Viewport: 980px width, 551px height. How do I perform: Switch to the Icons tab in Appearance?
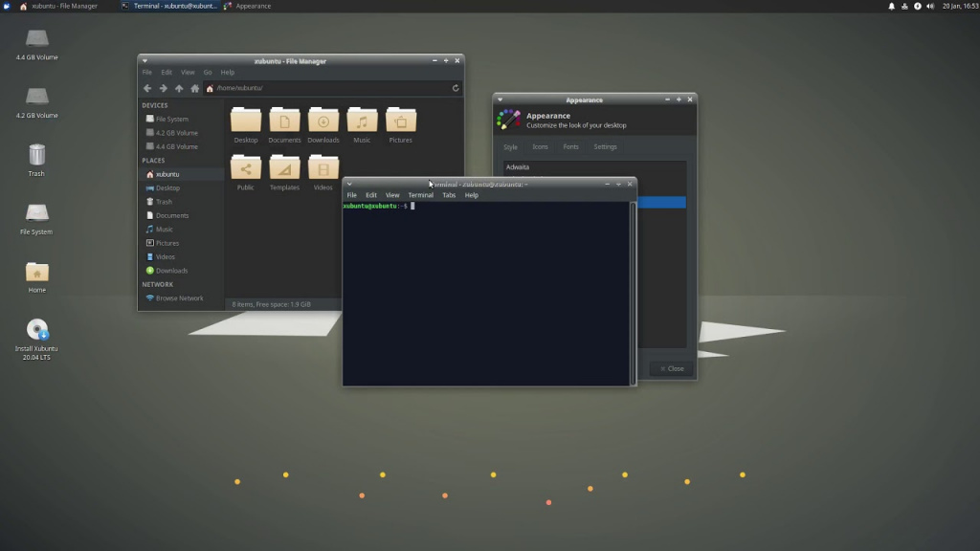(540, 146)
